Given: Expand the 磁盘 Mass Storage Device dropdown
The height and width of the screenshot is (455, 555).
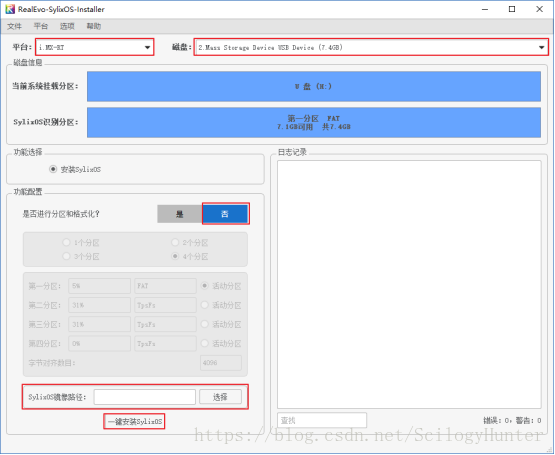Looking at the screenshot, I should pos(371,47).
